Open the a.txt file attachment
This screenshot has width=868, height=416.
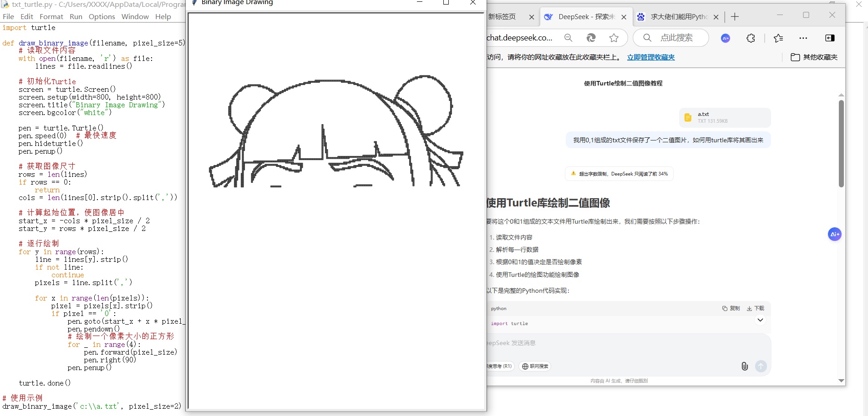pyautogui.click(x=725, y=118)
